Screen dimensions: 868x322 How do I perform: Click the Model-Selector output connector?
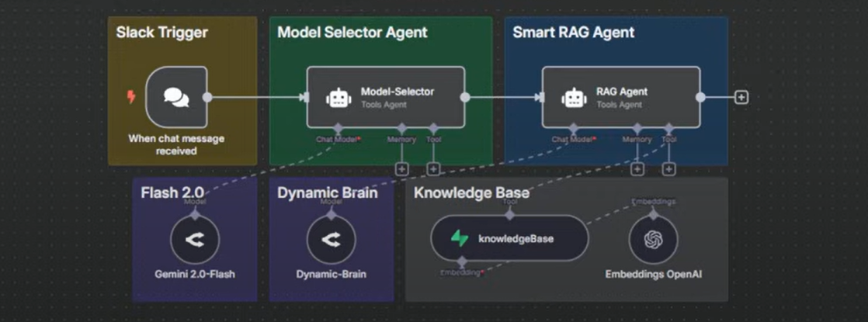coord(465,97)
